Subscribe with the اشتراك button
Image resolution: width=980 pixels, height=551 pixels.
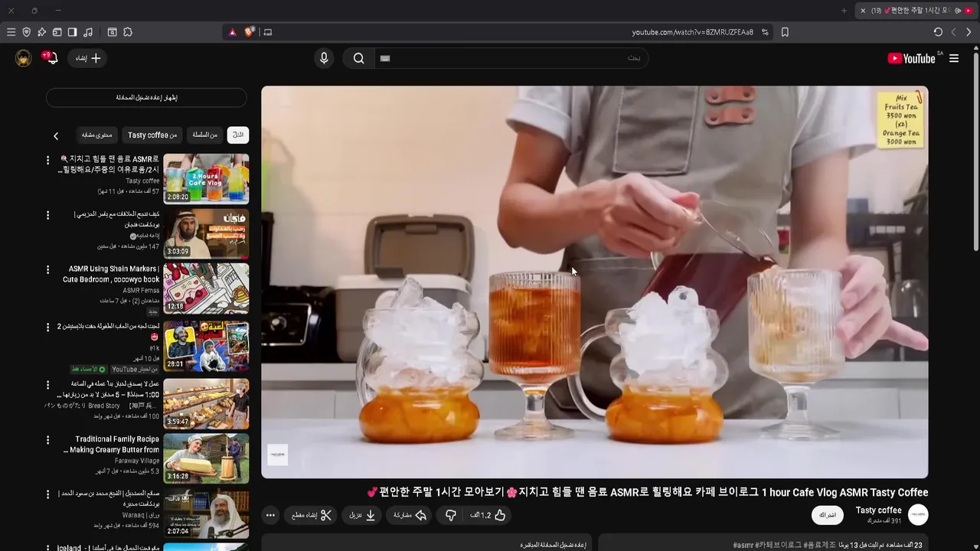point(827,515)
